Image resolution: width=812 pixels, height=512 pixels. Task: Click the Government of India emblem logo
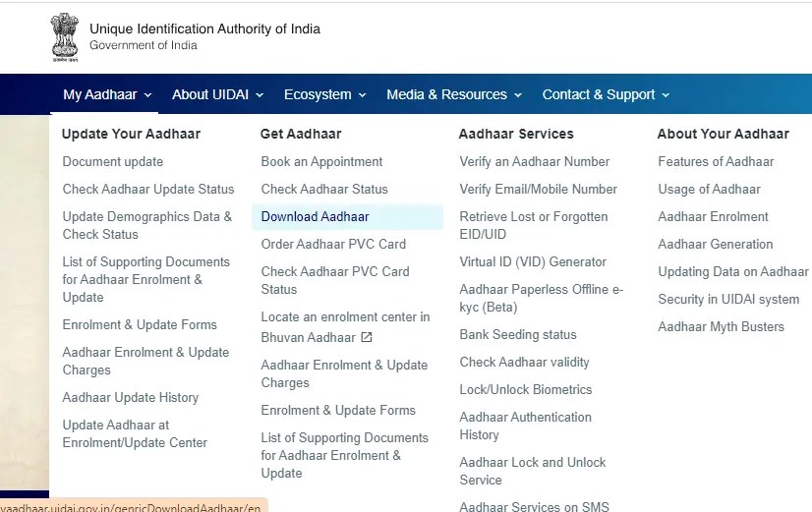[x=65, y=37]
